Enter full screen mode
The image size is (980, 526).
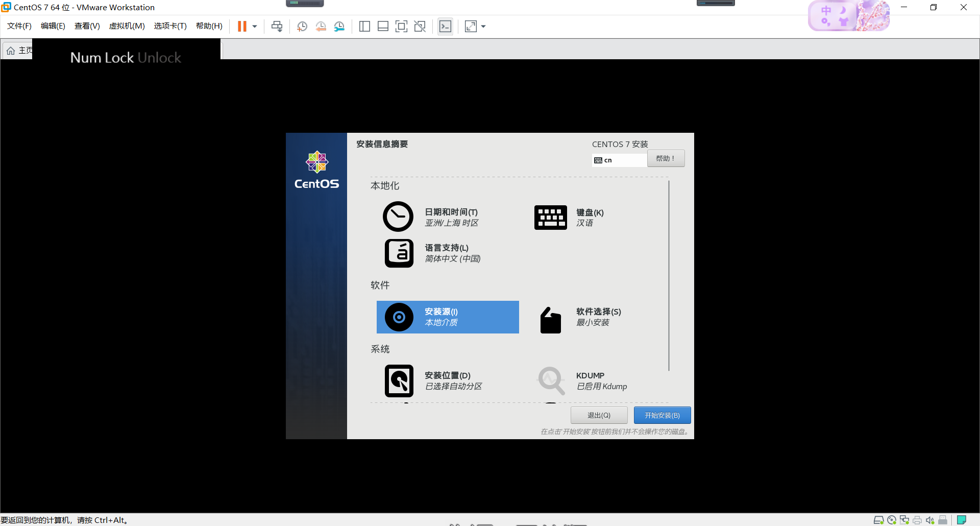[401, 27]
